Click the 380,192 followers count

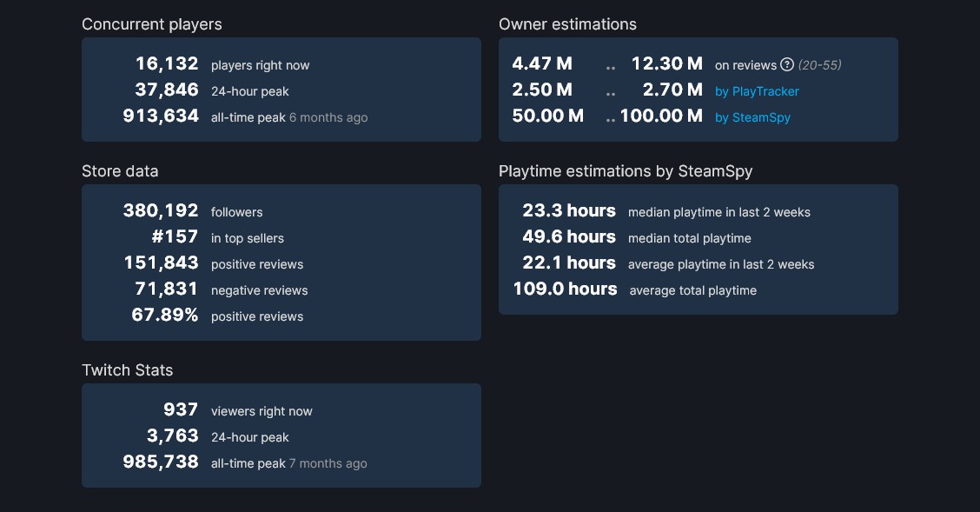161,211
